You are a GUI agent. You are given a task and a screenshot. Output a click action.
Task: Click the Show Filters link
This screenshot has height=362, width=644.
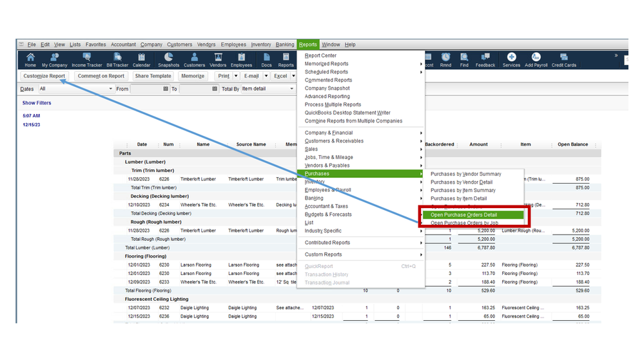[x=37, y=103]
